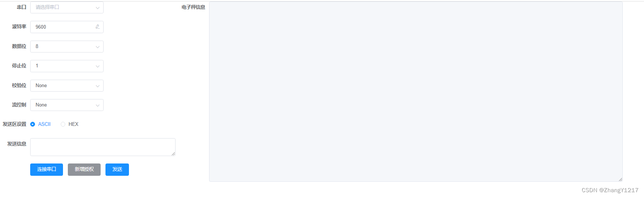Expand the 停止位 dropdown showing 1
The width and height of the screenshot is (644, 197).
[x=67, y=66]
